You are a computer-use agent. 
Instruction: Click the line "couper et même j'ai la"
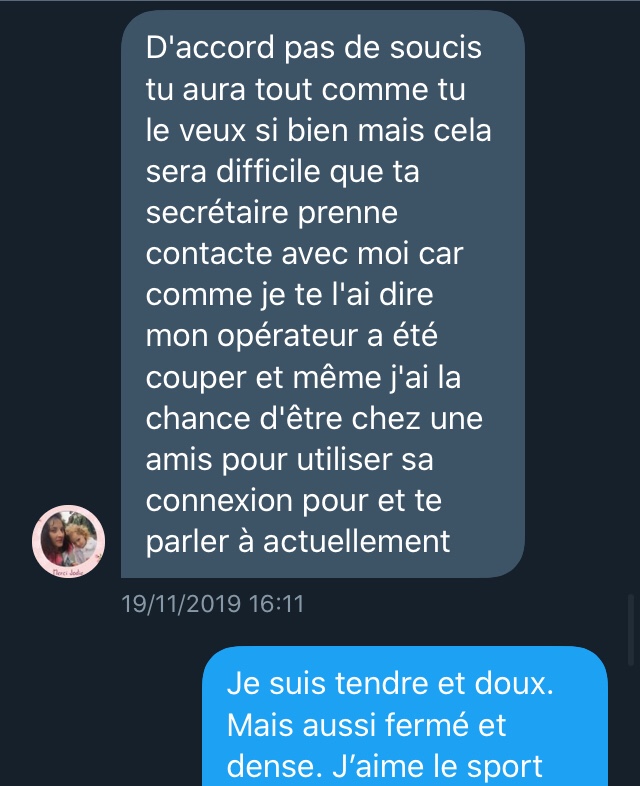coord(303,377)
